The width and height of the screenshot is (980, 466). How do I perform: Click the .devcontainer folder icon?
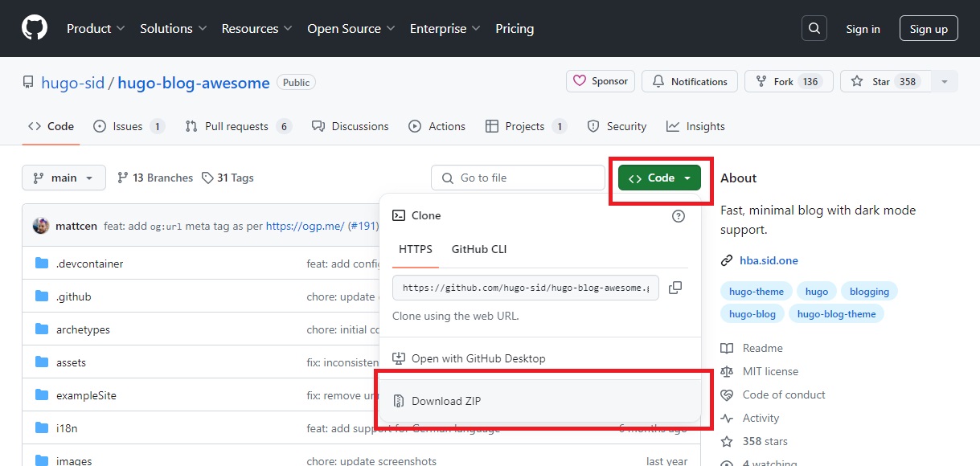pos(42,264)
